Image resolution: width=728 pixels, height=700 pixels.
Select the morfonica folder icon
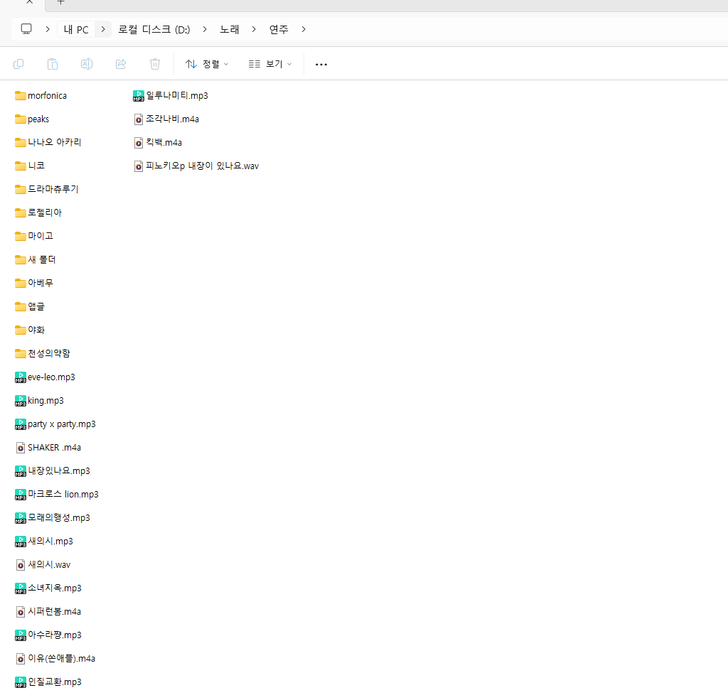(x=21, y=96)
